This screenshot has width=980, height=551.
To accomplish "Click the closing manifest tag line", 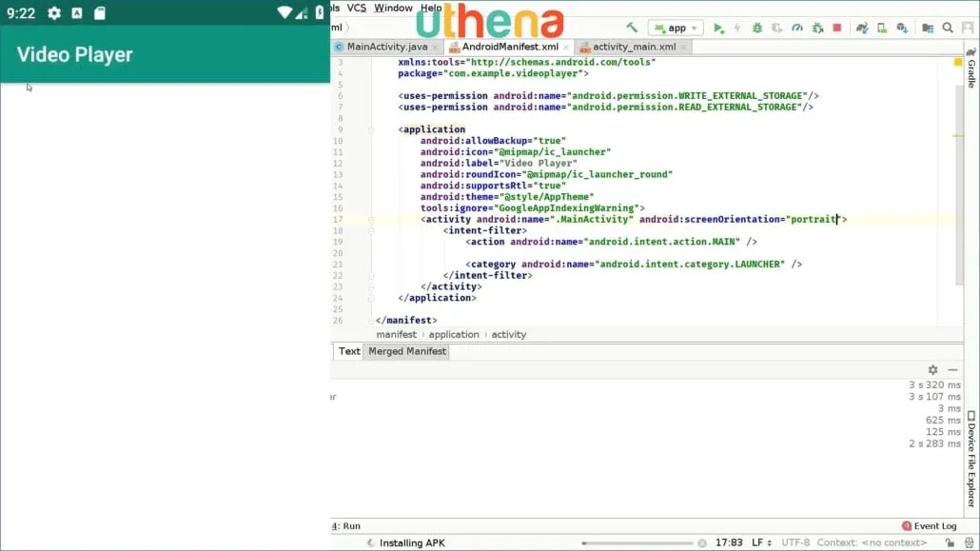I will [x=405, y=320].
